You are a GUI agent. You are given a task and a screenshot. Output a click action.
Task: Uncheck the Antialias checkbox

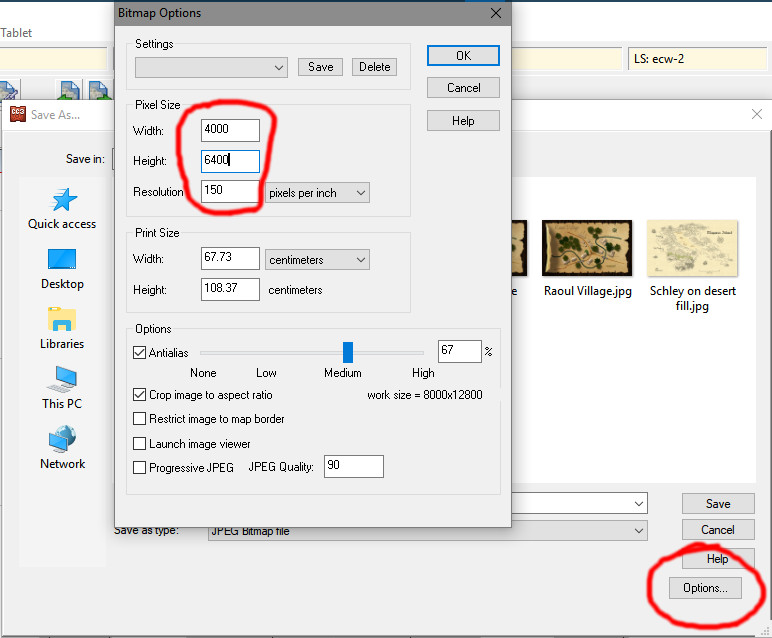(x=140, y=352)
